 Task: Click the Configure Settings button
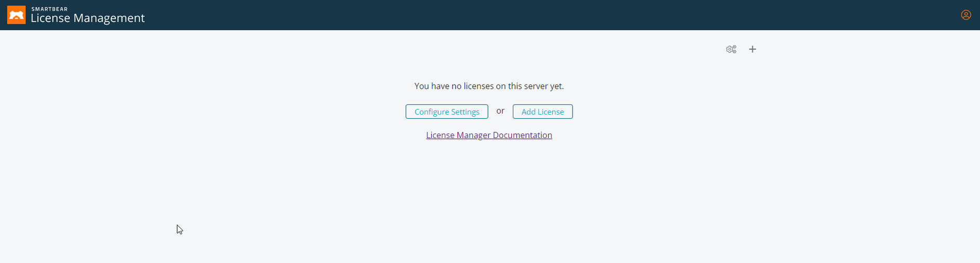[x=447, y=112]
